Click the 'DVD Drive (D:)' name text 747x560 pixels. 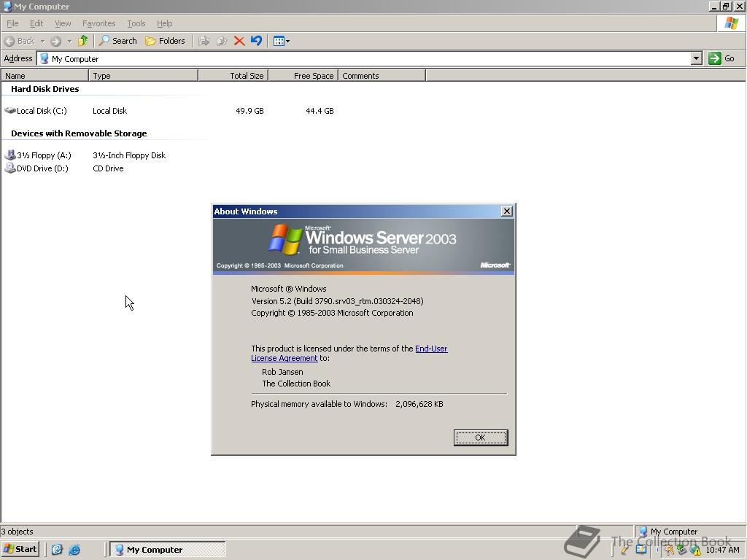(42, 168)
